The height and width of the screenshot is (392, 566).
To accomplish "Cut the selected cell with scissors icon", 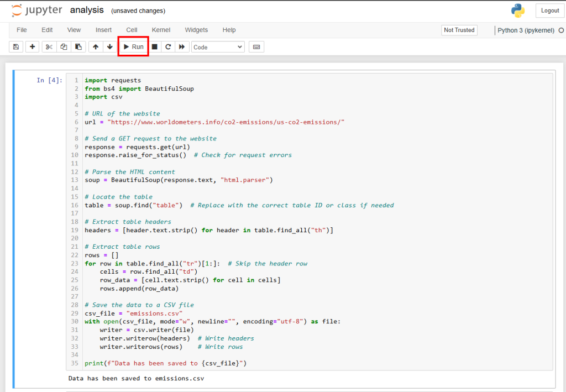I will [x=49, y=46].
